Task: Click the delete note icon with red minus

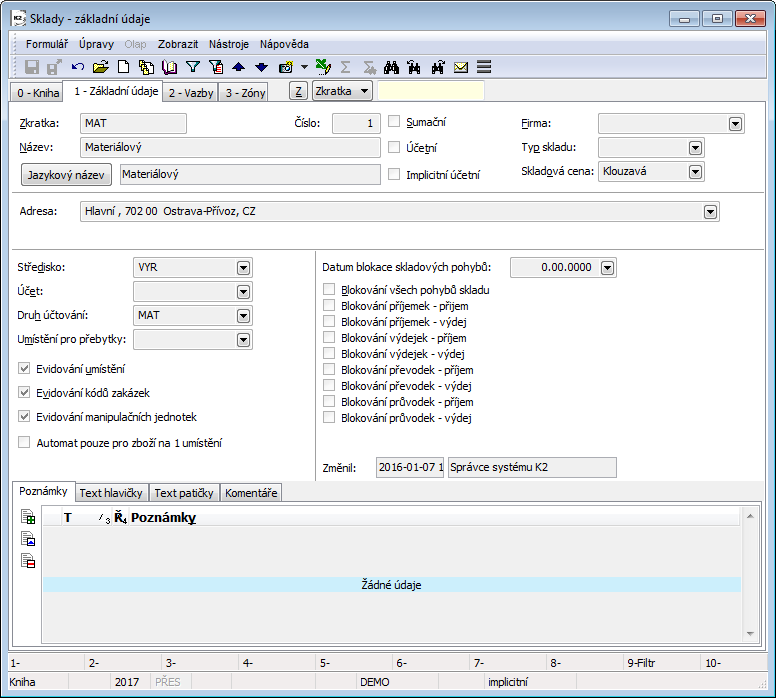Action: point(29,560)
